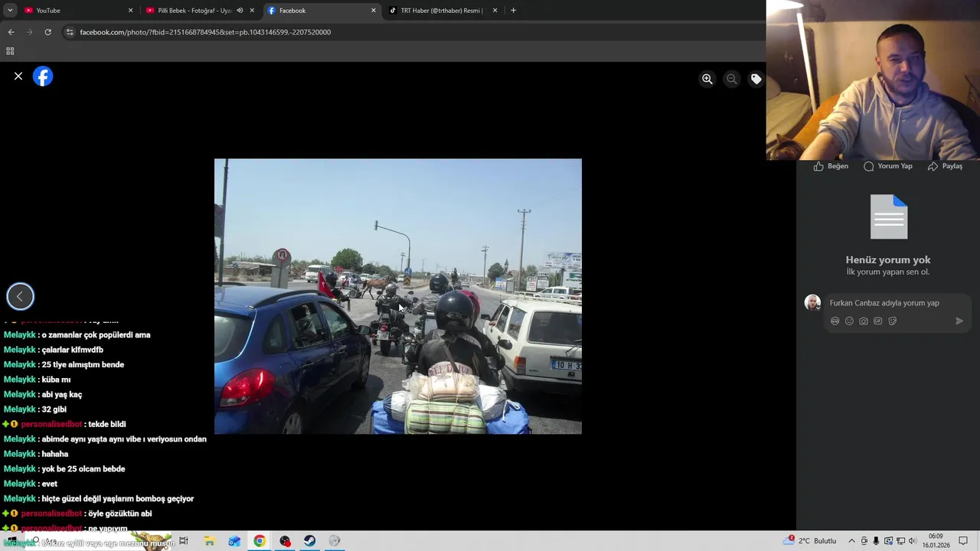
Task: Focus the comment input field
Action: 897,303
